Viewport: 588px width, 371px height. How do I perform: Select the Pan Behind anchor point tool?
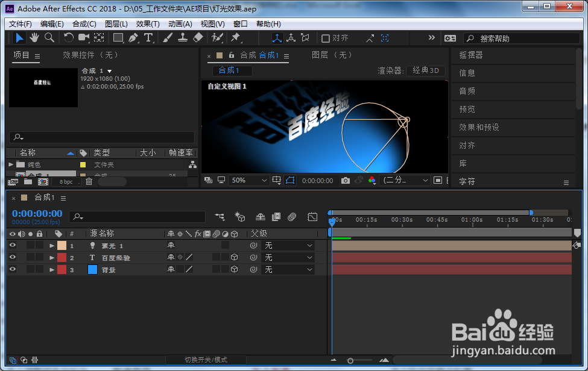pos(99,37)
